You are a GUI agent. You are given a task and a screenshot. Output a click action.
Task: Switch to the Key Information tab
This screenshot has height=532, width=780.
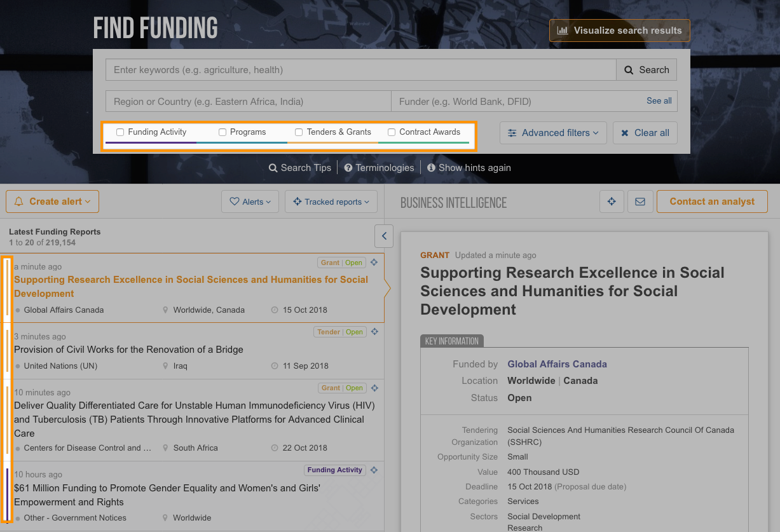click(451, 341)
